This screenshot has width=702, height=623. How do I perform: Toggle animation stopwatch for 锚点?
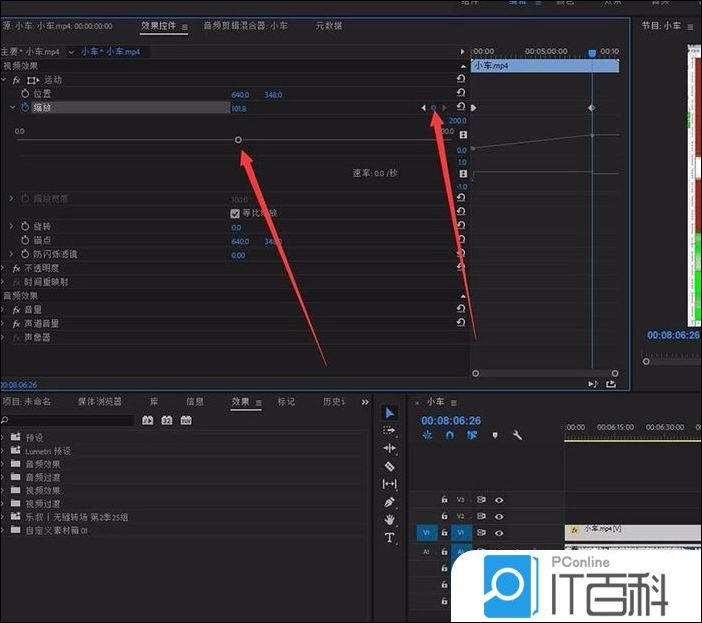pyautogui.click(x=25, y=240)
